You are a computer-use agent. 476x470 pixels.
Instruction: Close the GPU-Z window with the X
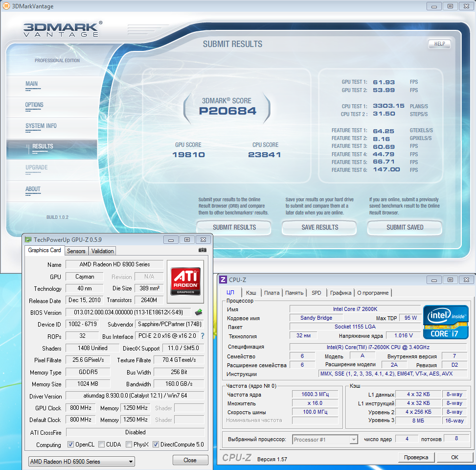click(203, 240)
